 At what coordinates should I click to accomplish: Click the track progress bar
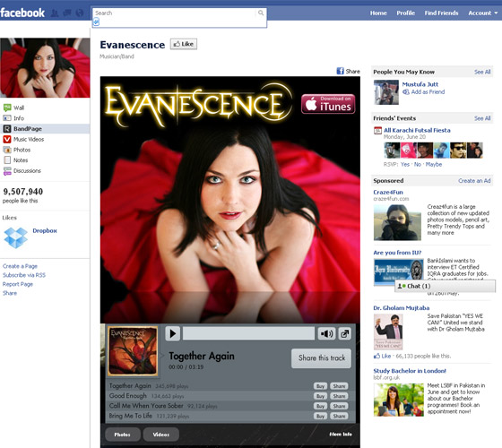click(x=249, y=333)
